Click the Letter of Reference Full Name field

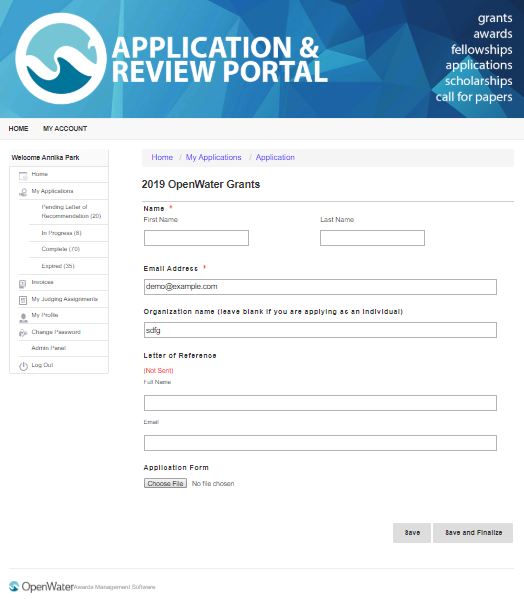point(320,403)
